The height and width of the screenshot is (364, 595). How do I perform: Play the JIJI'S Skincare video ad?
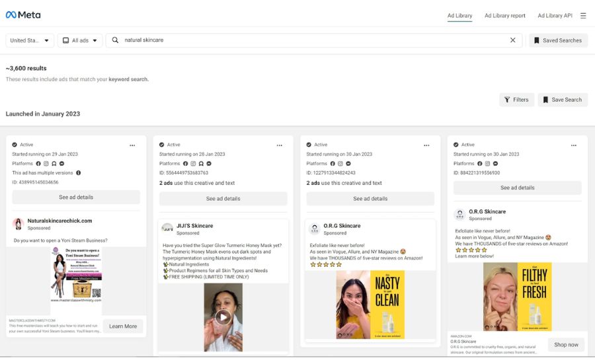point(223,317)
